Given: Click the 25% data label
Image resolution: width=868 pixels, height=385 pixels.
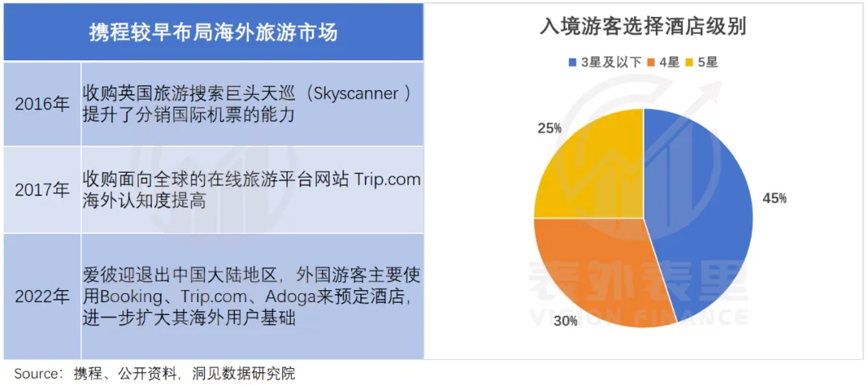Looking at the screenshot, I should click(549, 128).
